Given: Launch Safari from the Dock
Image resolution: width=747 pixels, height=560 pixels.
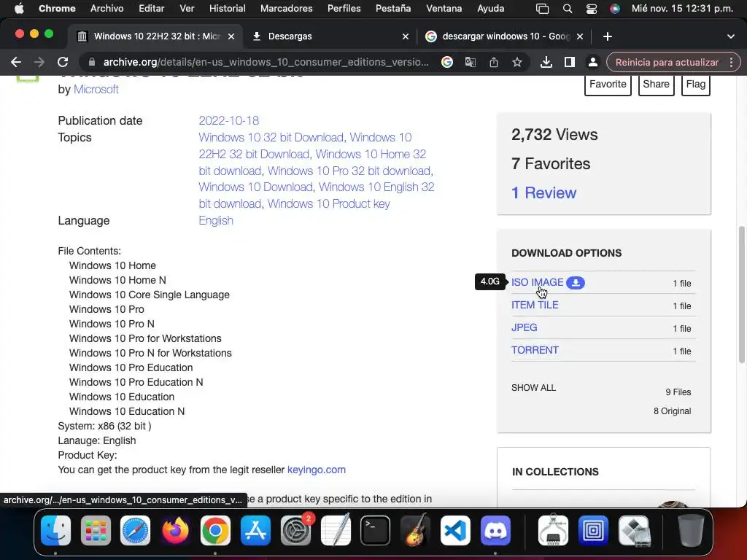Looking at the screenshot, I should (x=135, y=530).
